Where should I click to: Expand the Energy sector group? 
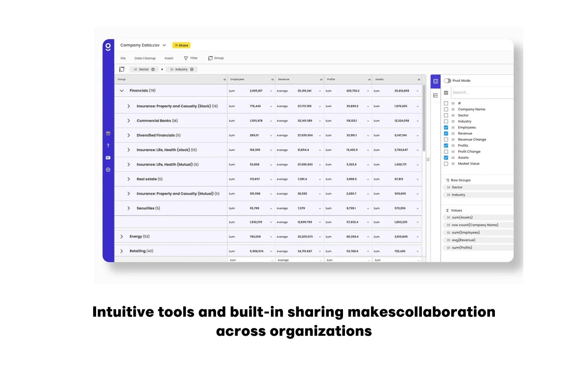coord(122,236)
